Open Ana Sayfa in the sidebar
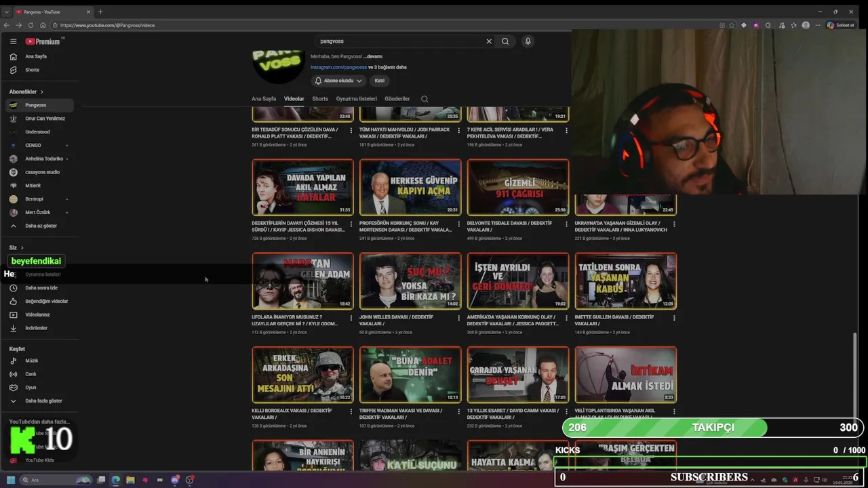Viewport: 868px width, 488px height. (x=39, y=56)
